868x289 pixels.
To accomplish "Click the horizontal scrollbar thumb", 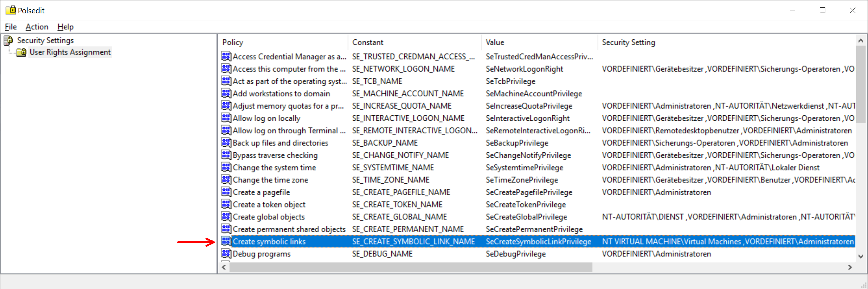I will coord(411,267).
